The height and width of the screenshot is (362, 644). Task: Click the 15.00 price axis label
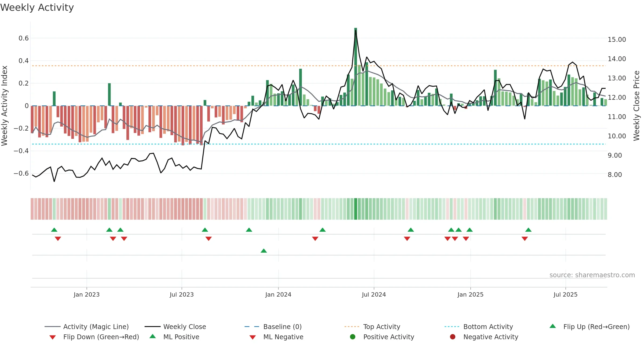[617, 39]
